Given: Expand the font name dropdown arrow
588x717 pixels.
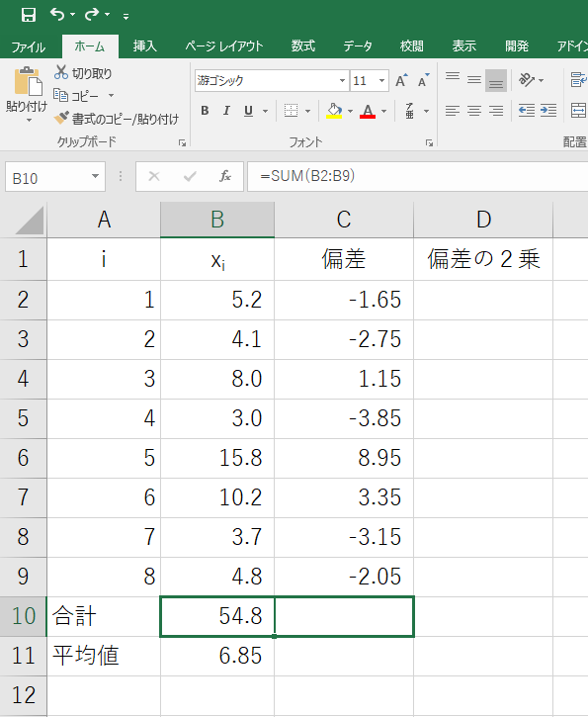Looking at the screenshot, I should (342, 81).
